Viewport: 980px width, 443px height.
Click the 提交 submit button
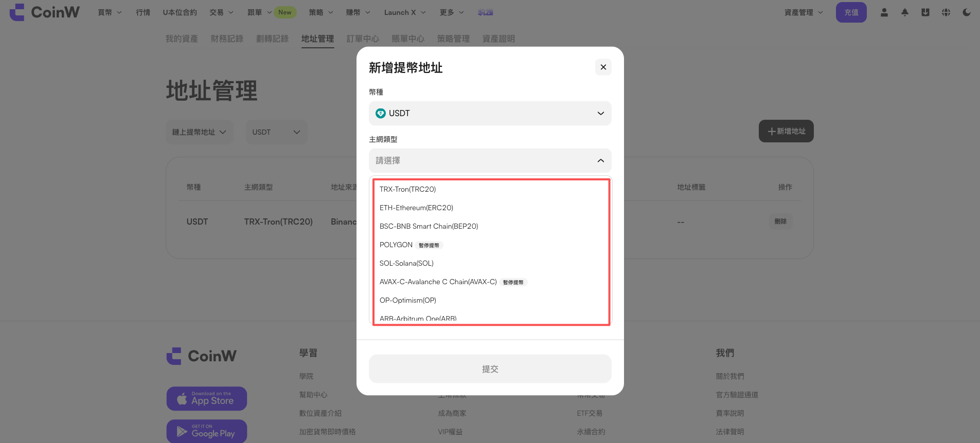[x=490, y=369]
